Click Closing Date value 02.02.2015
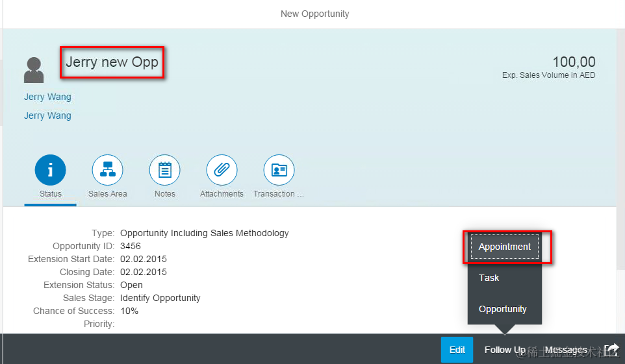 coord(144,272)
